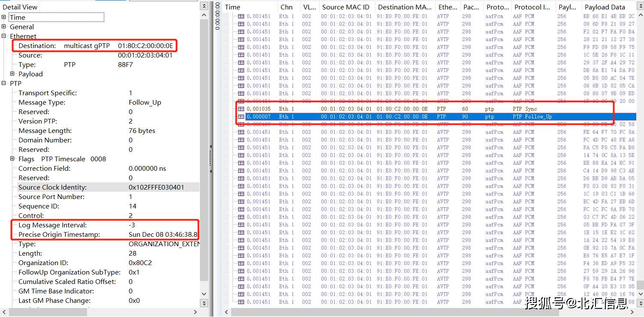The image size is (644, 317).
Task: Expand the Payload node under Ethernet
Action: (x=12, y=74)
